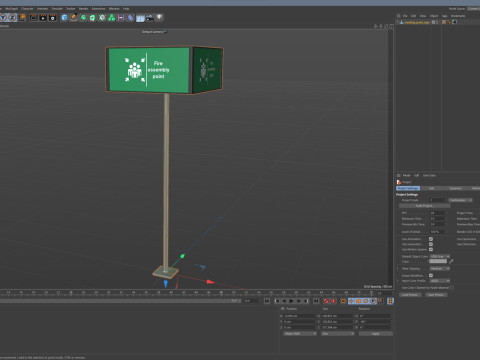
Task: Add a Cube primitive object
Action: click(x=64, y=18)
